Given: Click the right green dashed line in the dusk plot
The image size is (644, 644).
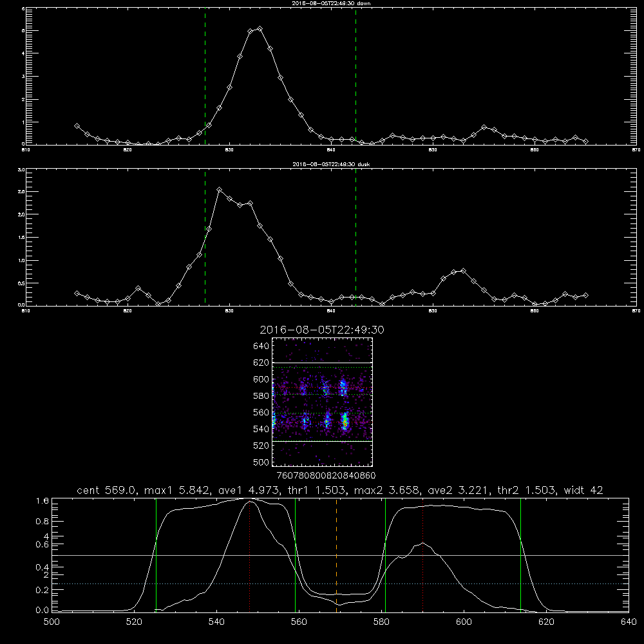Looking at the screenshot, I should (x=355, y=238).
